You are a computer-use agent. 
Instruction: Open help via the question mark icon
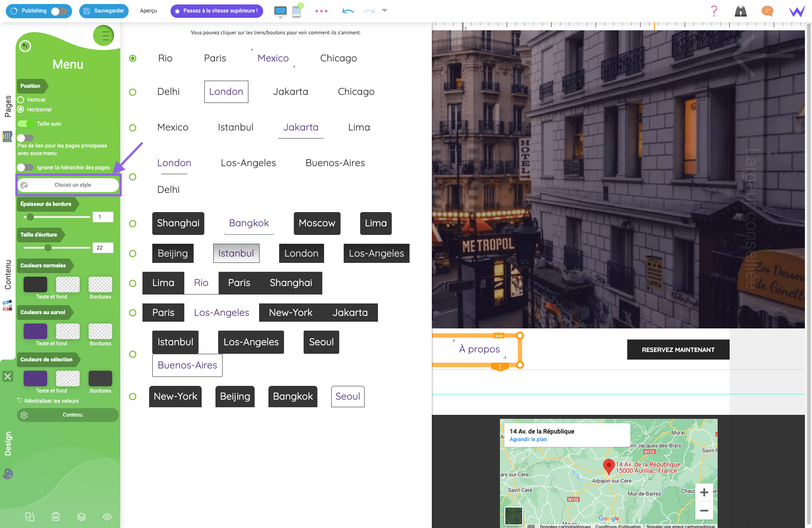click(x=714, y=11)
